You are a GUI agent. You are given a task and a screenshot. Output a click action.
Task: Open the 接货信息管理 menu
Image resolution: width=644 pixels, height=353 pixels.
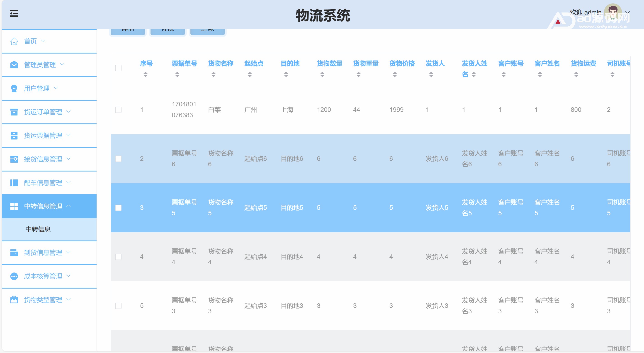click(43, 159)
